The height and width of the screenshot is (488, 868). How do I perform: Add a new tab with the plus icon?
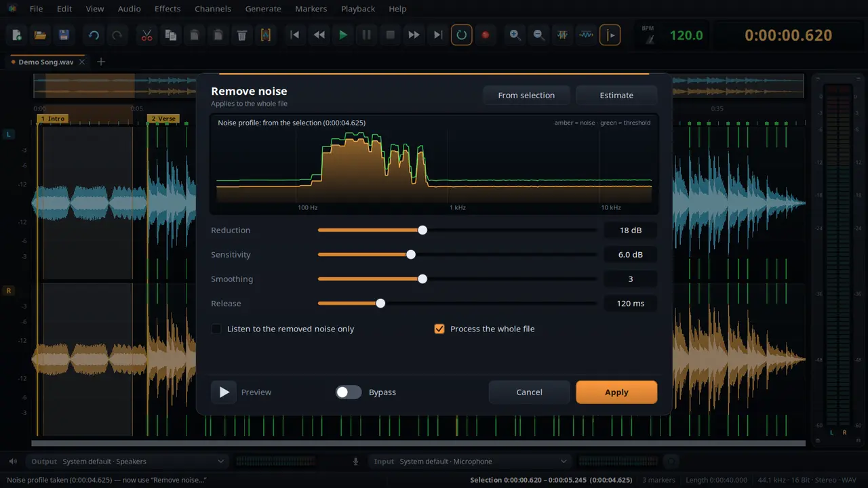pos(101,62)
